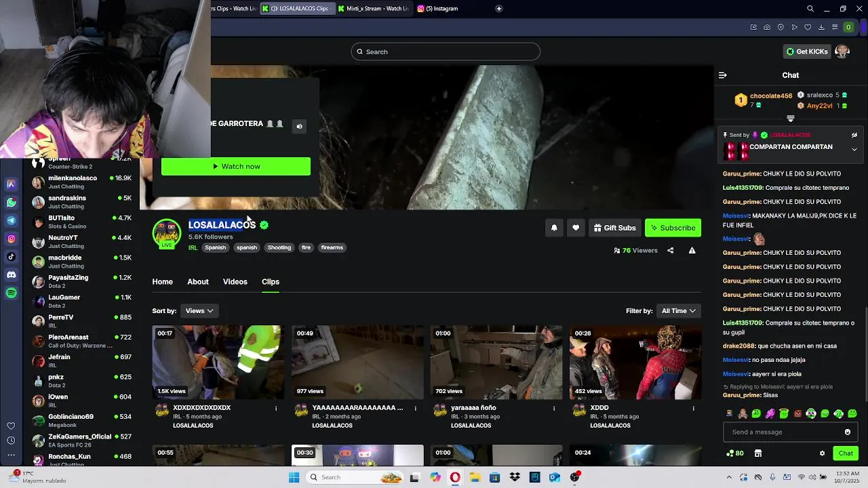The height and width of the screenshot is (488, 868).
Task: Open the user profile avatar menu
Action: click(x=842, y=52)
